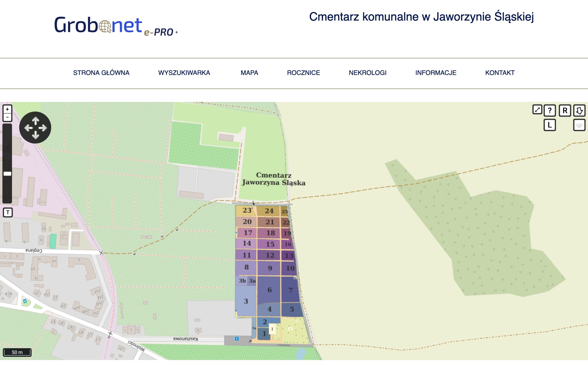Open map help question mark button
Viewport: 588px width, 365px height.
click(x=550, y=111)
